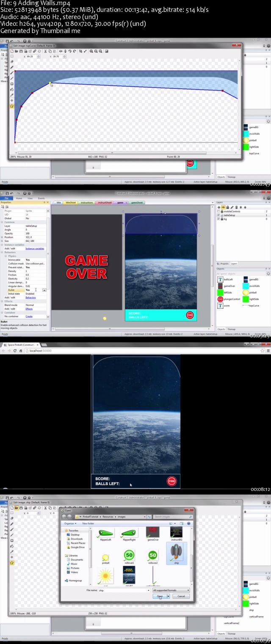Screen dimensions: 271x644
Task: Click New folder in Open dialog
Action: point(88,523)
